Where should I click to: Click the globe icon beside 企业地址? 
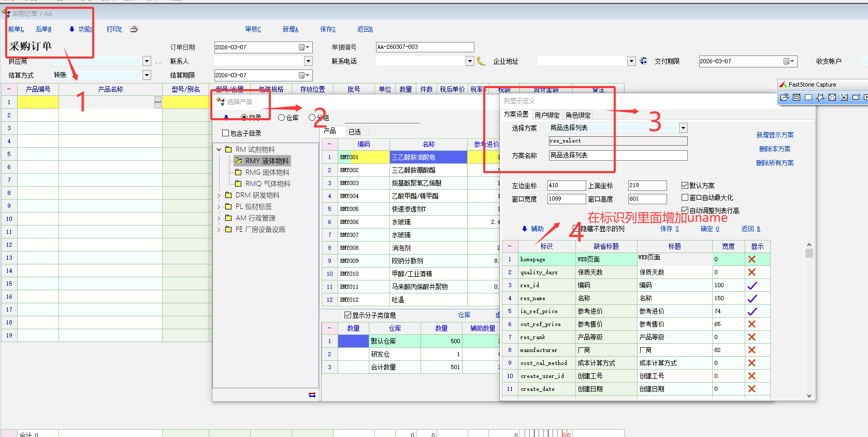[x=643, y=61]
